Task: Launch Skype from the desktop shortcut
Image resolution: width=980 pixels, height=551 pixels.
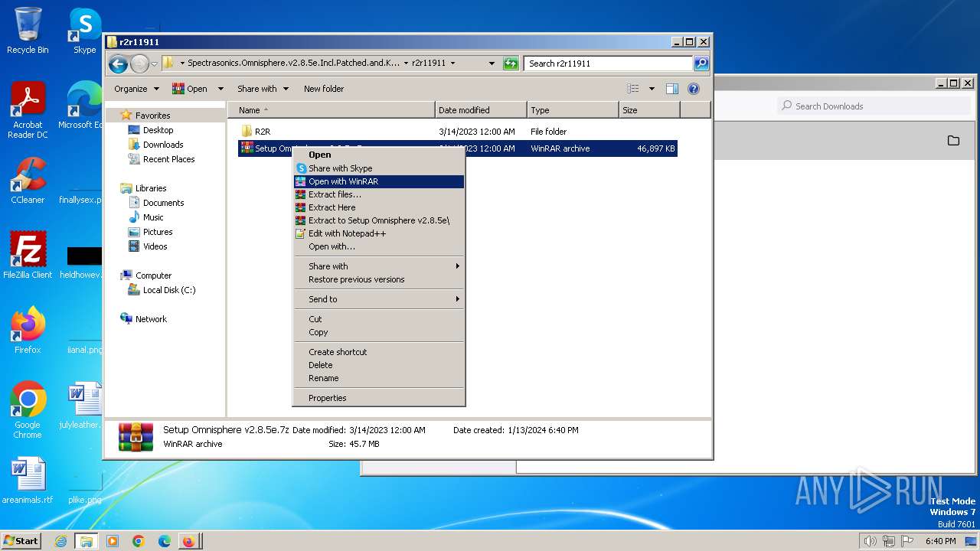Action: click(84, 31)
